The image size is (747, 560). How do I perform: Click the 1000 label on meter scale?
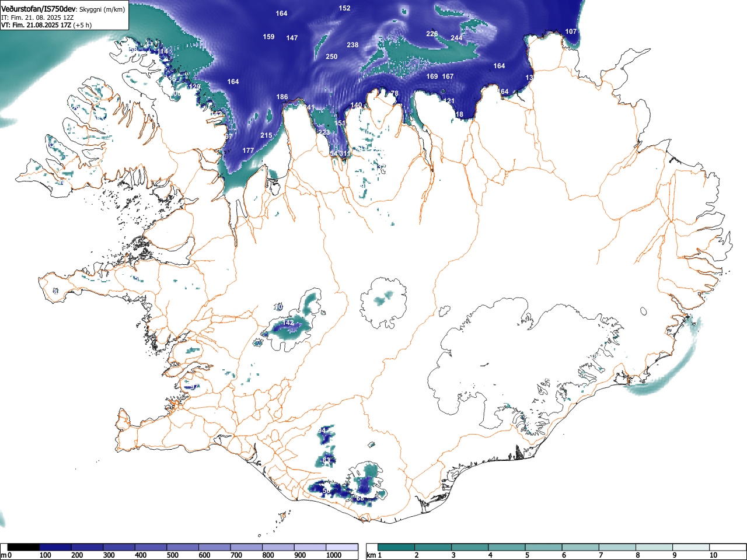click(x=334, y=555)
